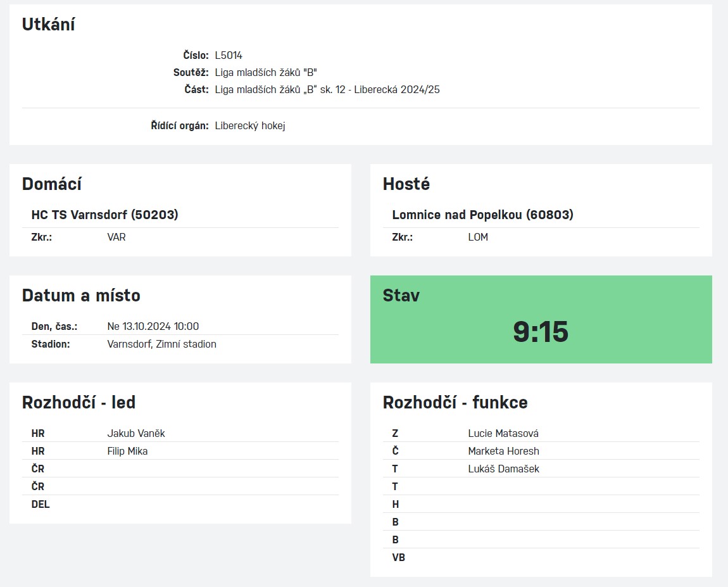Viewport: 728px width, 587px height.
Task: Select referee Filip Mika
Action: click(x=127, y=451)
